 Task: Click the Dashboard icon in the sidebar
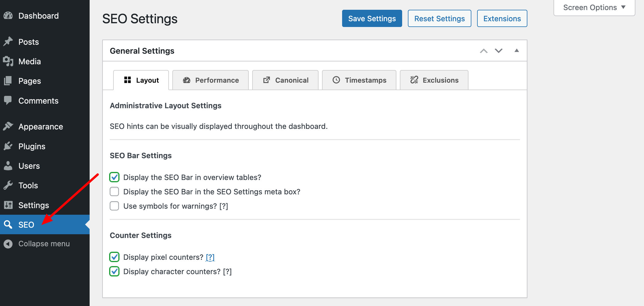[8, 16]
